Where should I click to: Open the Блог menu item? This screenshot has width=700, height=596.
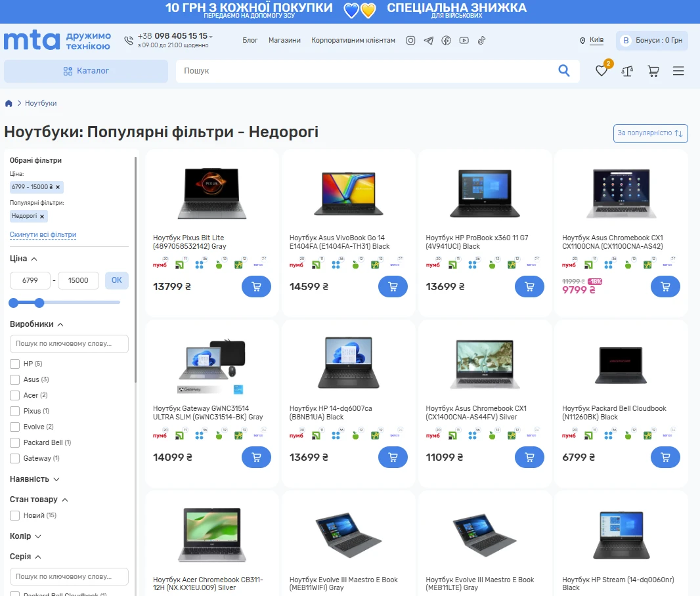[x=250, y=40]
